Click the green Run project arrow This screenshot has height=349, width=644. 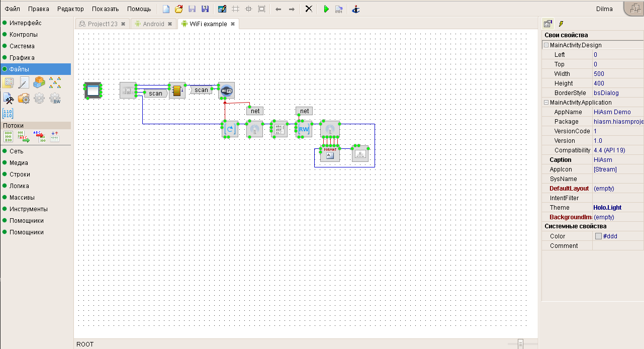click(326, 9)
